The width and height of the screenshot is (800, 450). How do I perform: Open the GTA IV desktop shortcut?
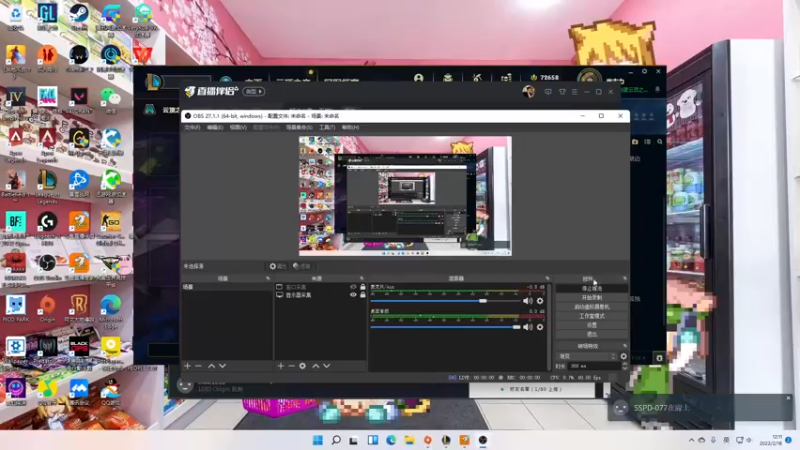15,100
